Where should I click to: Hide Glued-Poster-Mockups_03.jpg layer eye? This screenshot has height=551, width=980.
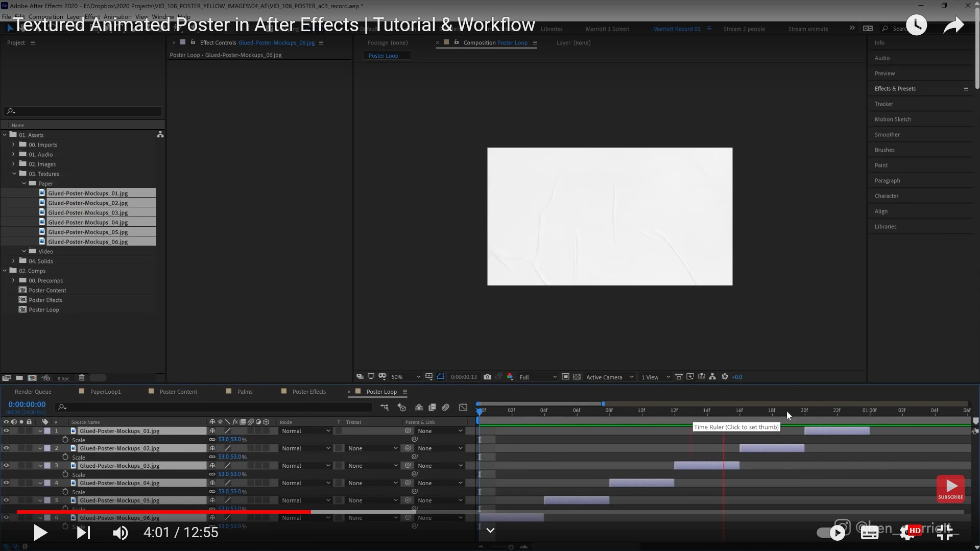pos(6,466)
